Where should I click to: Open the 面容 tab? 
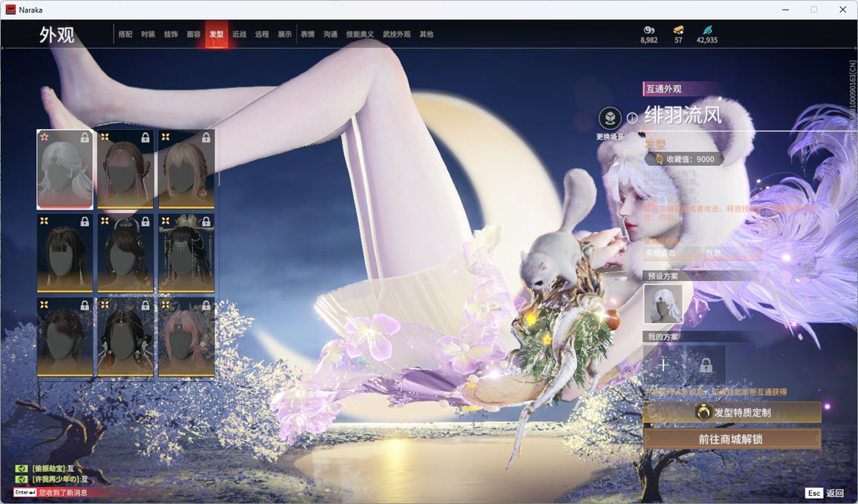[x=194, y=34]
